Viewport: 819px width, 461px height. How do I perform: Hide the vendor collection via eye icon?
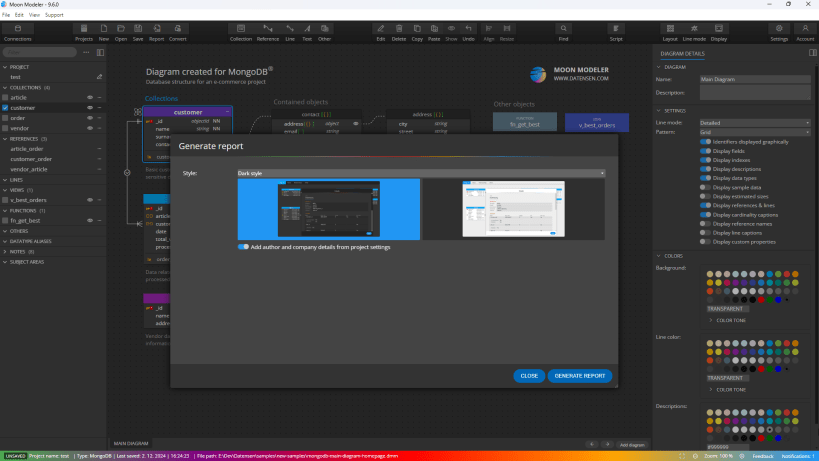[90, 128]
